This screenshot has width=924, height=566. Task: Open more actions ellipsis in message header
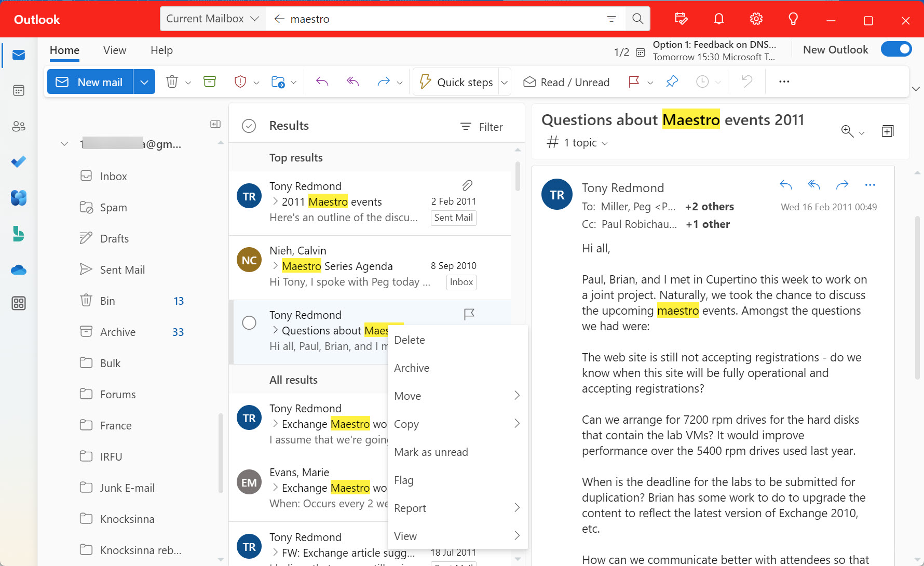click(x=870, y=185)
